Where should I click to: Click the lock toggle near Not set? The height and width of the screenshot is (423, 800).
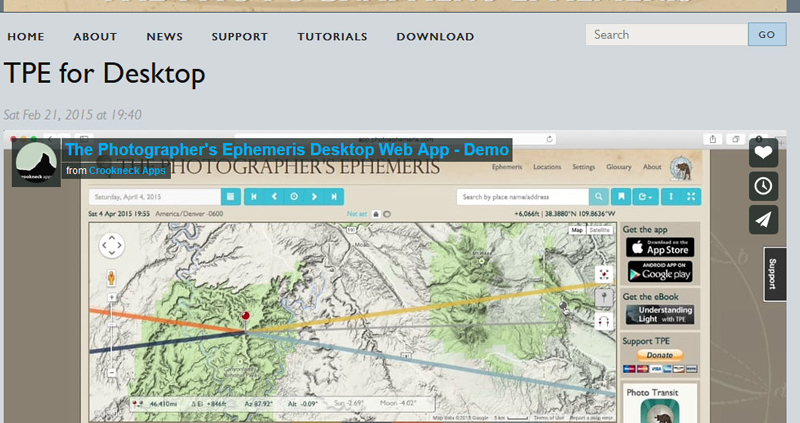(x=376, y=214)
